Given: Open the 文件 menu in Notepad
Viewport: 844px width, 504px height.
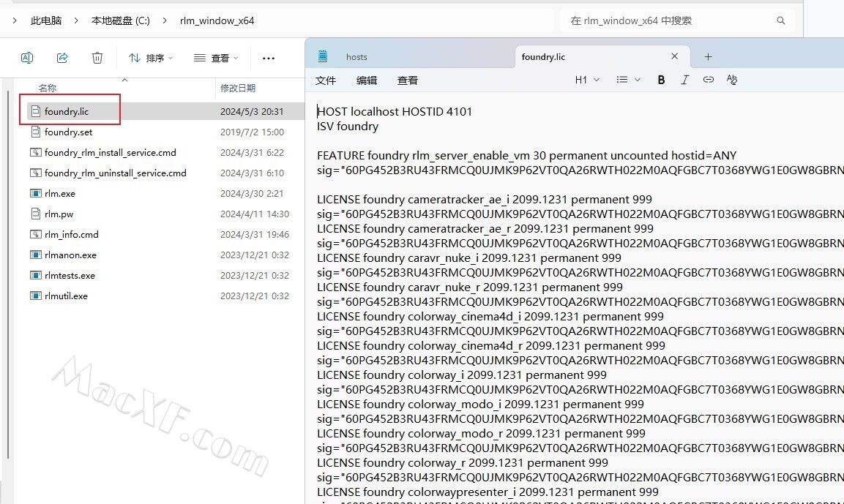Looking at the screenshot, I should coord(326,80).
